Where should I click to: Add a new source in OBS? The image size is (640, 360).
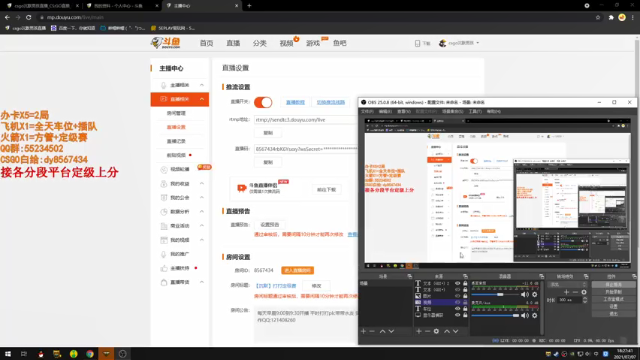(419, 331)
